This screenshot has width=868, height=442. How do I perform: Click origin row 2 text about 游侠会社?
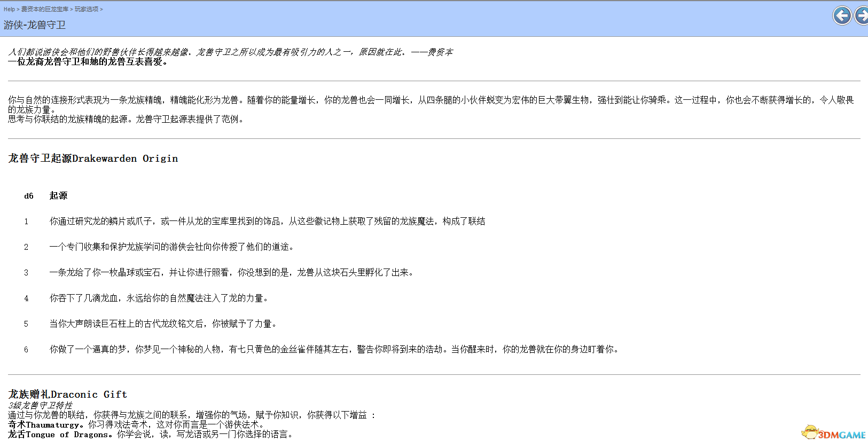[172, 247]
